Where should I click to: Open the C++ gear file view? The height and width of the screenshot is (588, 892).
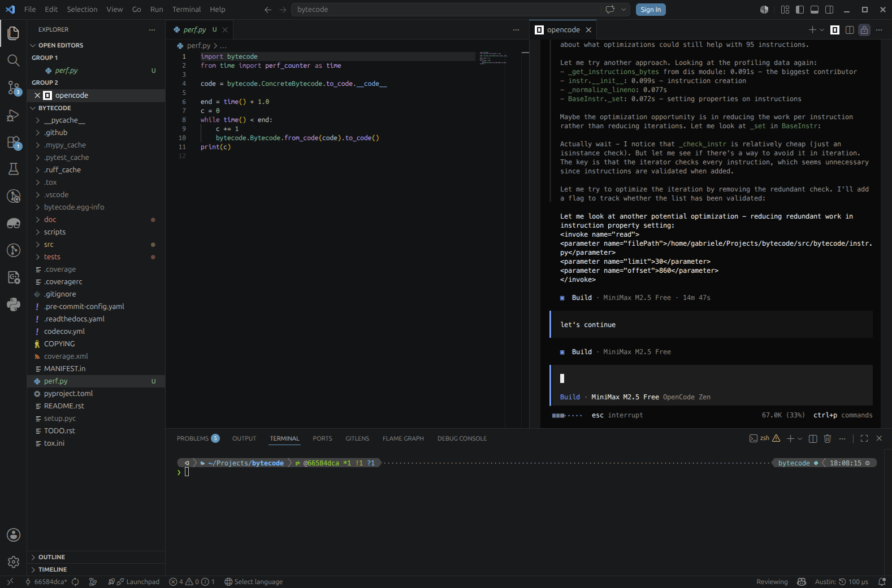(x=14, y=277)
